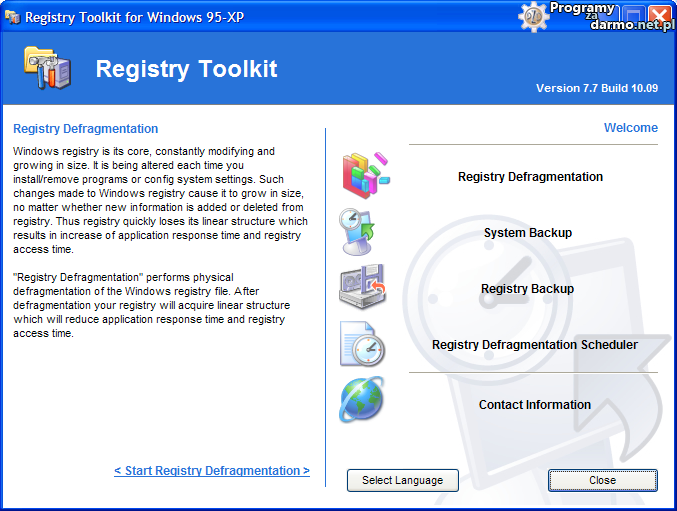Viewport: 677px width, 511px height.
Task: Select the Registry Defragmentation menu label
Action: tap(530, 177)
